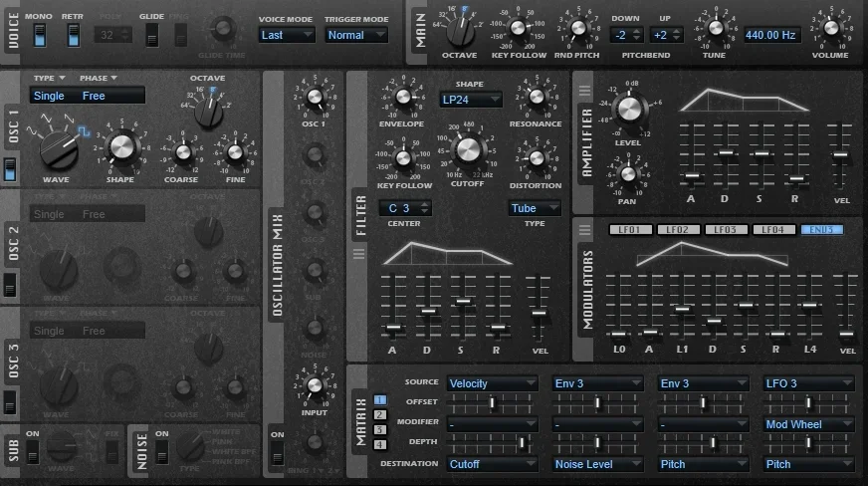
Task: Click the amplifier Decay slider handle
Action: click(x=726, y=153)
